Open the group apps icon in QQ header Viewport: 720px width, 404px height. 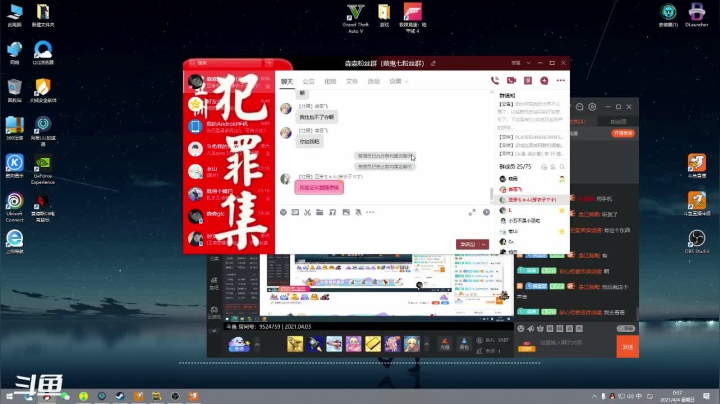[528, 81]
